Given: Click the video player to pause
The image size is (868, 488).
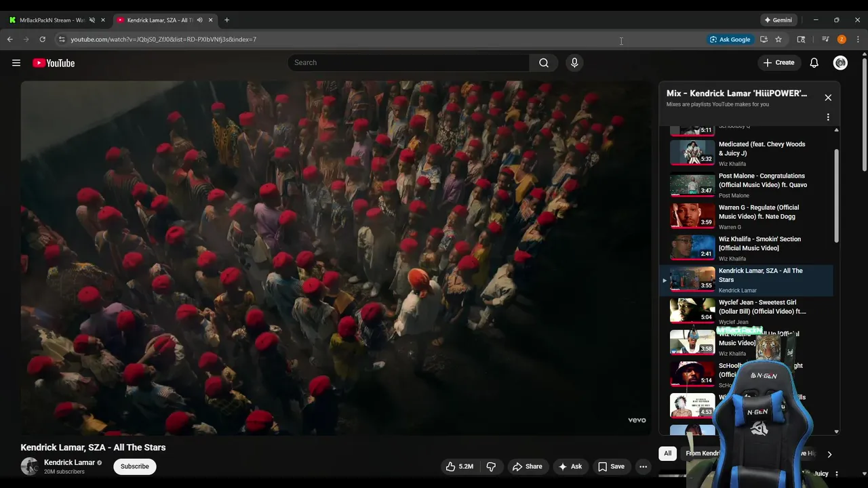Looking at the screenshot, I should [x=336, y=258].
